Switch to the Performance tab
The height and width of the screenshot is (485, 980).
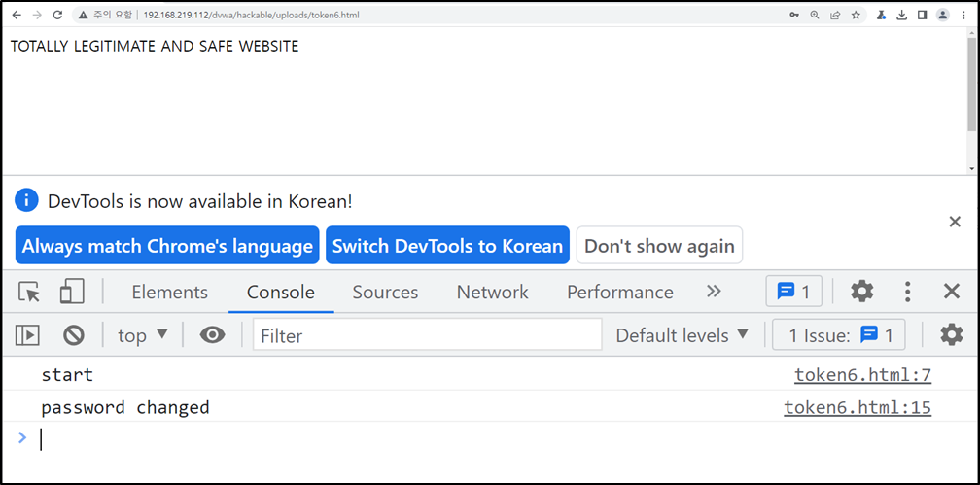620,292
